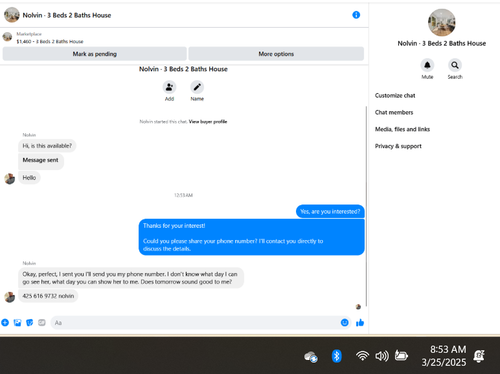Open notifications bell in taskbar
The image size is (500, 374).
click(x=479, y=356)
